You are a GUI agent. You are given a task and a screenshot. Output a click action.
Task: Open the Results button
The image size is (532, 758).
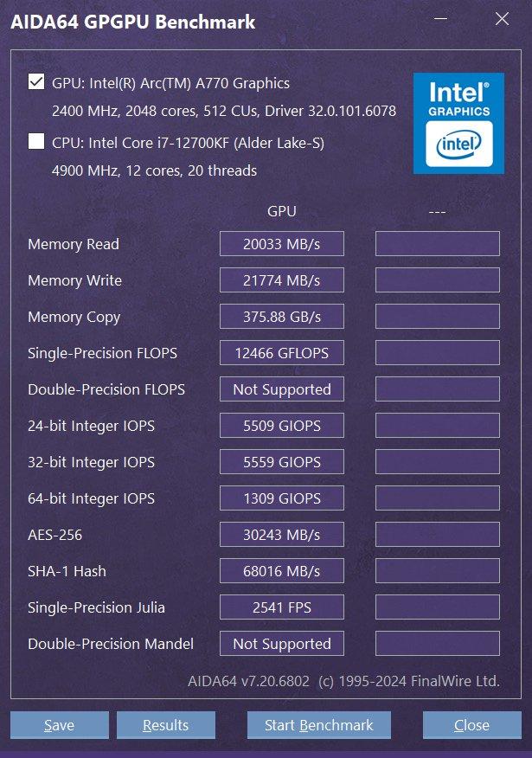pos(166,725)
